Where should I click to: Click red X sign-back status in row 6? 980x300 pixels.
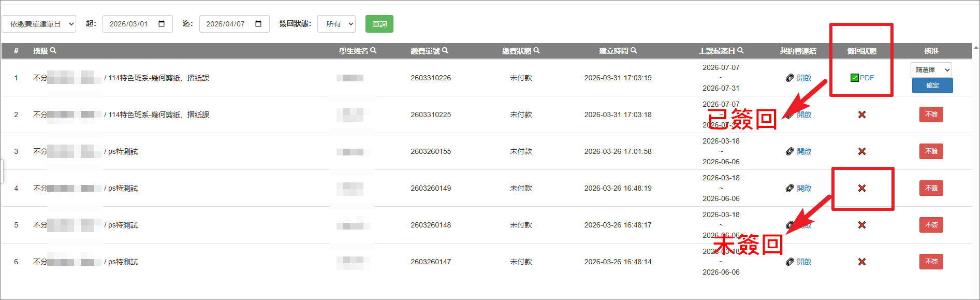coord(862,262)
